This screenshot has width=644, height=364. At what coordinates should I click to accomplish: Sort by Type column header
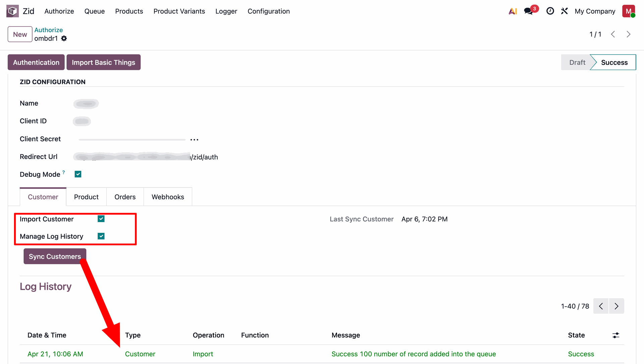point(133,335)
